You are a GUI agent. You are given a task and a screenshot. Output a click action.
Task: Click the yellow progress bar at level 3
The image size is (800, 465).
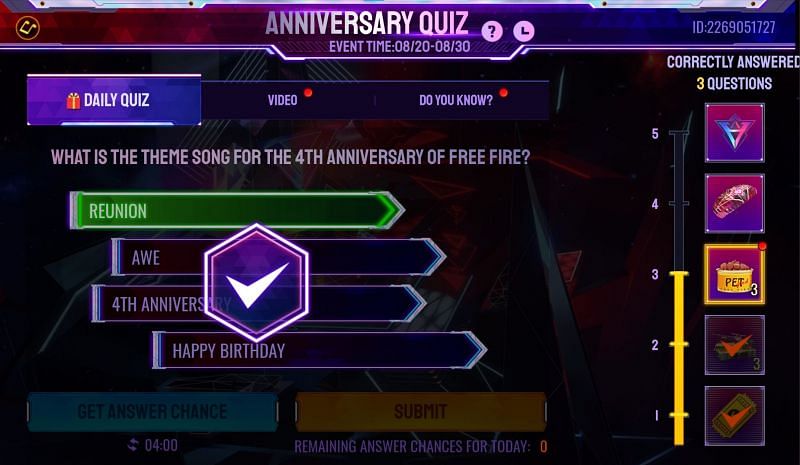coord(679,358)
